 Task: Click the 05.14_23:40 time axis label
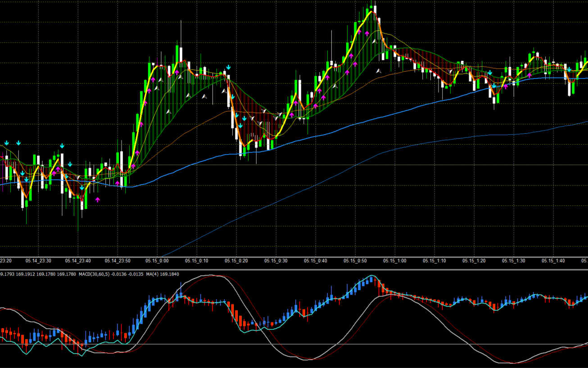click(x=78, y=261)
